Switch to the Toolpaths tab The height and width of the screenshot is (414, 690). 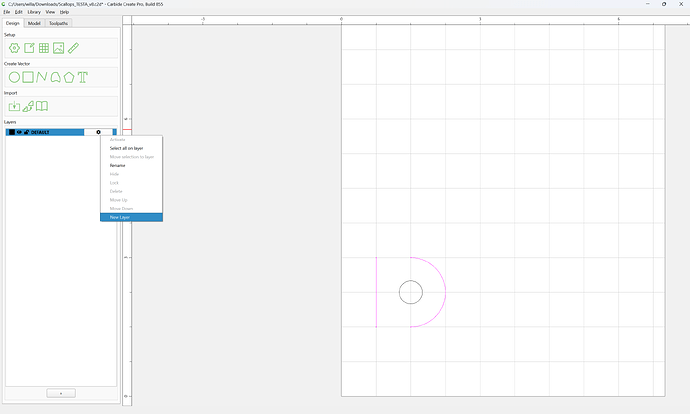[59, 23]
